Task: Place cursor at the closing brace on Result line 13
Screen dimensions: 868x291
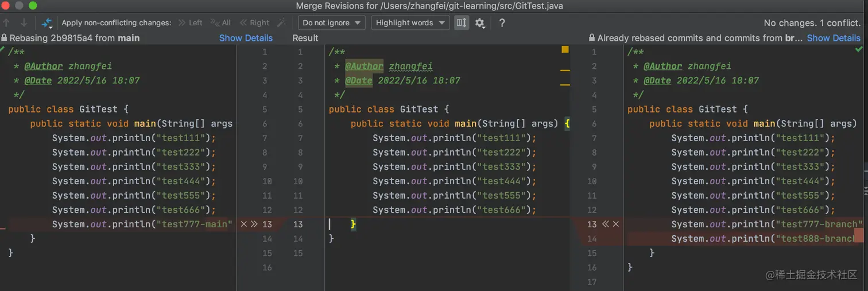Action: point(354,224)
